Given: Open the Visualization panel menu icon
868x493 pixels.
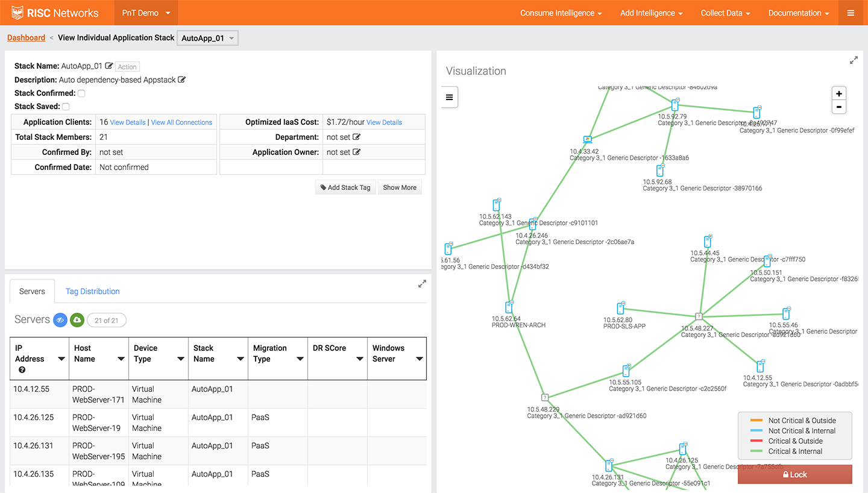Looking at the screenshot, I should tap(449, 97).
